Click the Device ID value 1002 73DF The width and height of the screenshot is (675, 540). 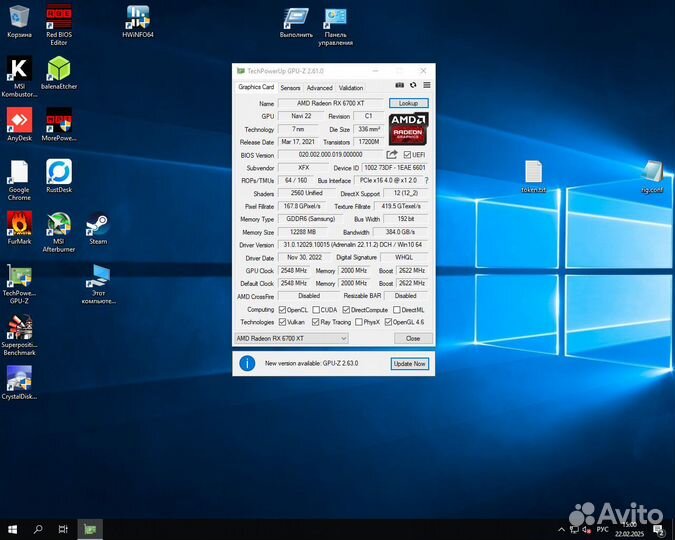click(395, 168)
